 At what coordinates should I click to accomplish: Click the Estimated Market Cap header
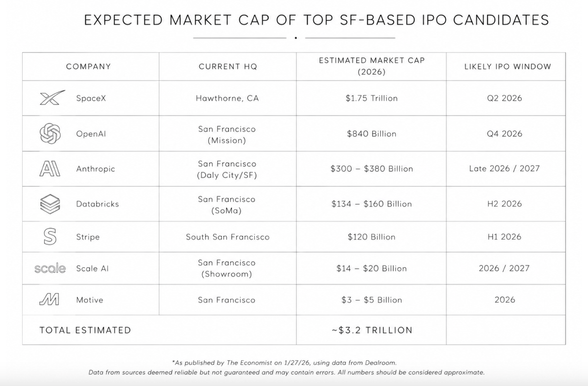point(372,66)
